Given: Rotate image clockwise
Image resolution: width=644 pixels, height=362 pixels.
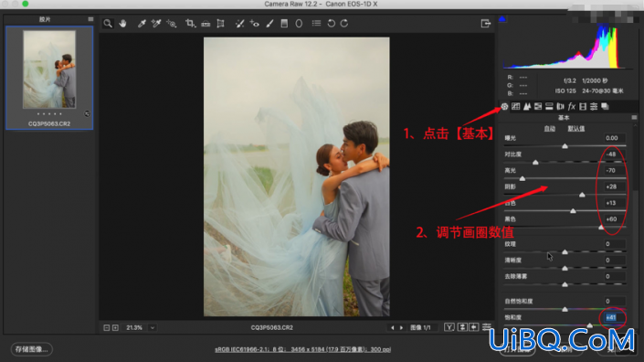Looking at the screenshot, I should [x=344, y=24].
